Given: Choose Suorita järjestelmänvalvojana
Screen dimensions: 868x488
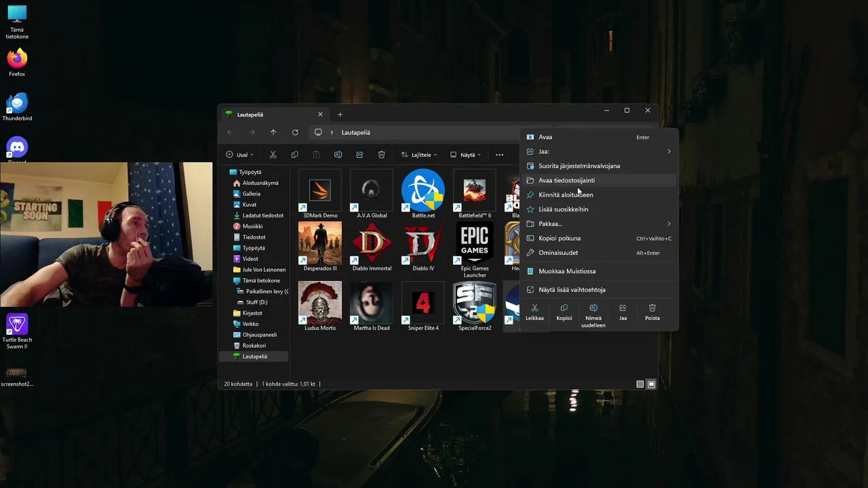Looking at the screenshot, I should (x=600, y=165).
